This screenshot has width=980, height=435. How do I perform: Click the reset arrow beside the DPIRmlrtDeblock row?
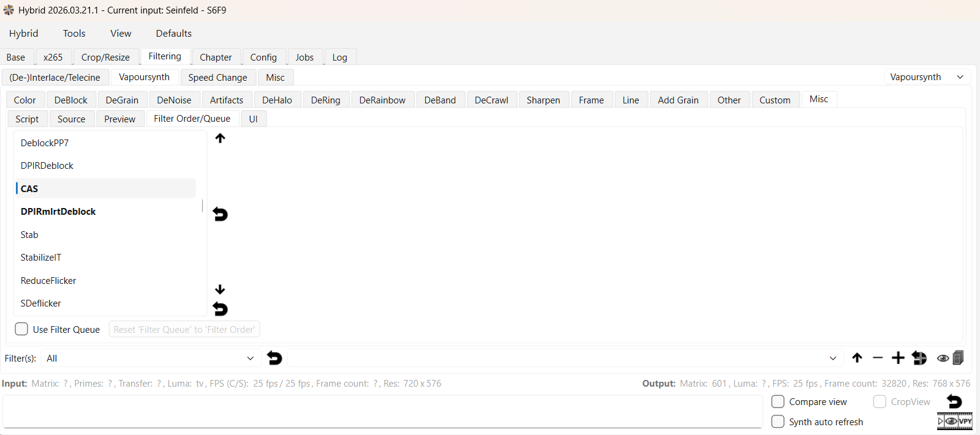[x=220, y=214]
